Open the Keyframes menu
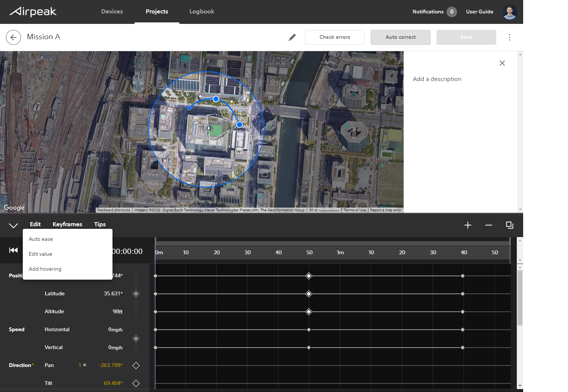This screenshot has width=568, height=392. (67, 224)
